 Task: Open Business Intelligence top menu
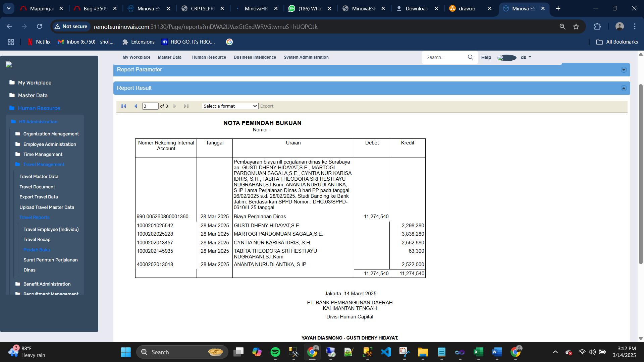[x=255, y=57]
